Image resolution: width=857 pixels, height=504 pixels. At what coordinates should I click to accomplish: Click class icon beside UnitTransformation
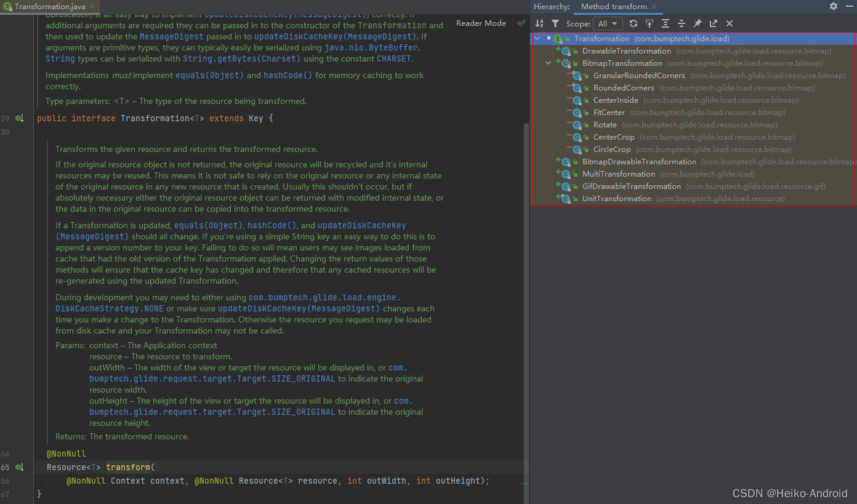pyautogui.click(x=566, y=198)
